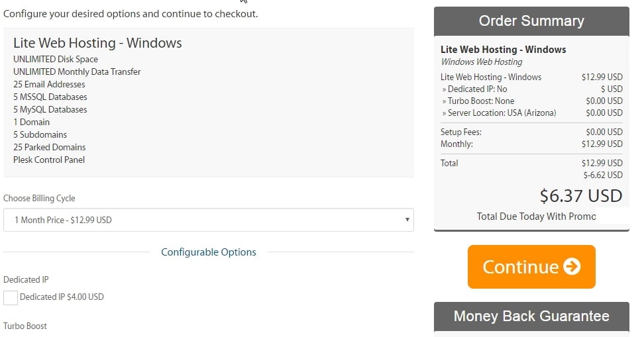Click the arrow icon inside Continue button
The width and height of the screenshot is (644, 337).
572,266
